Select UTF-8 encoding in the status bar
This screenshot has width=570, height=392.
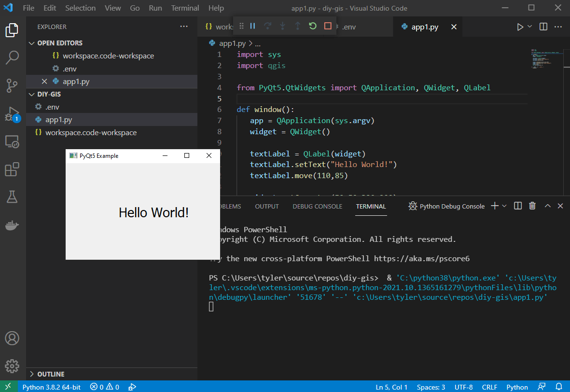click(x=463, y=387)
